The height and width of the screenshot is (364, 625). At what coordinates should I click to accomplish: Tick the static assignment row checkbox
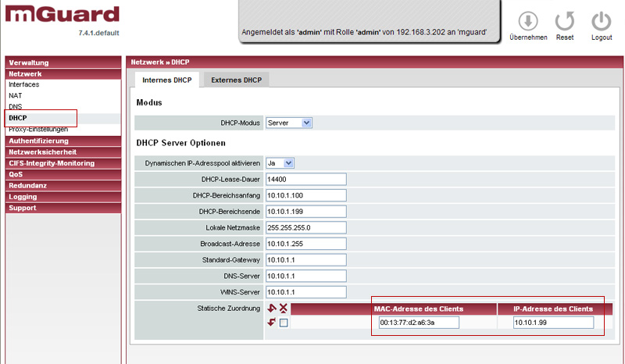[x=284, y=323]
